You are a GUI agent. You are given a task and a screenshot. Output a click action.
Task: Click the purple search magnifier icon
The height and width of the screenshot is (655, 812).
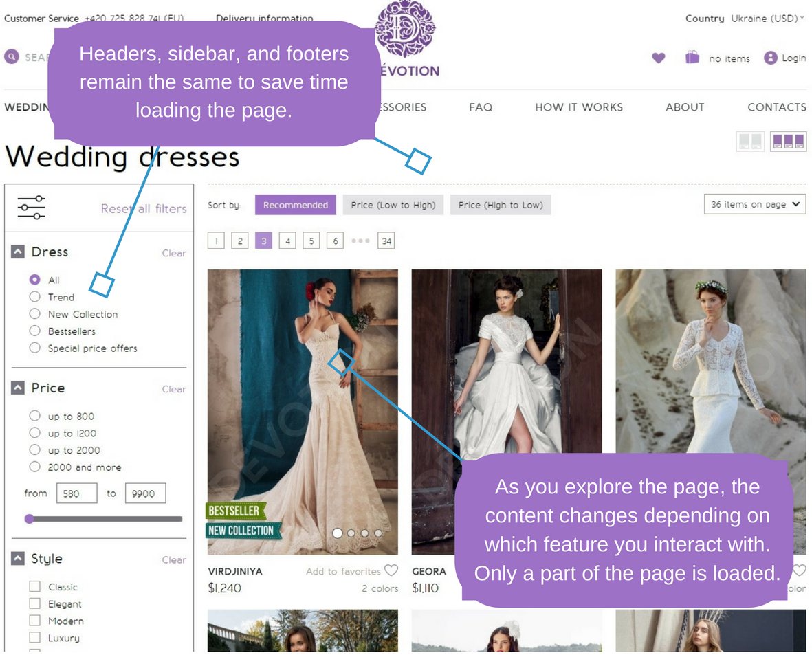(x=12, y=57)
